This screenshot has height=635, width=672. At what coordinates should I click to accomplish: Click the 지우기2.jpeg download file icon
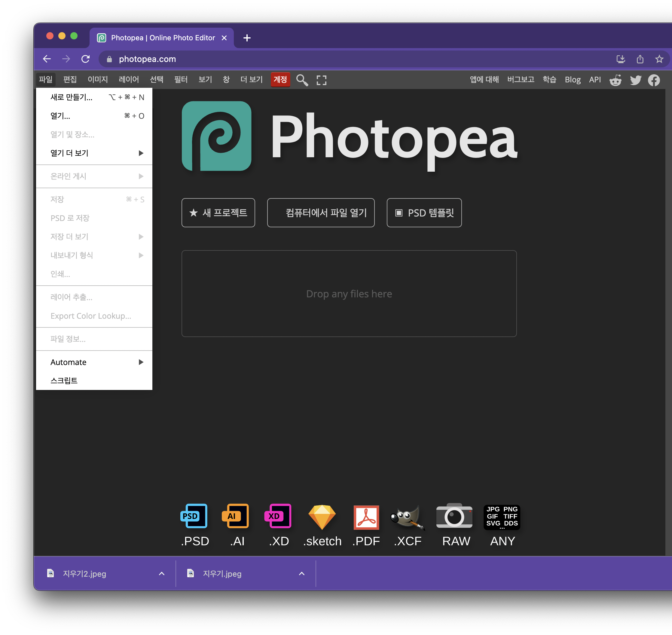(x=50, y=573)
